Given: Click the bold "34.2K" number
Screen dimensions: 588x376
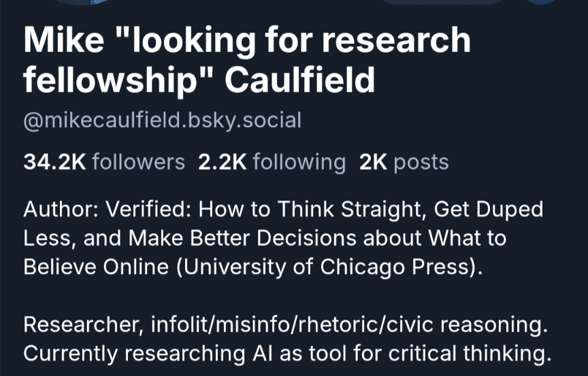Looking at the screenshot, I should tap(54, 162).
